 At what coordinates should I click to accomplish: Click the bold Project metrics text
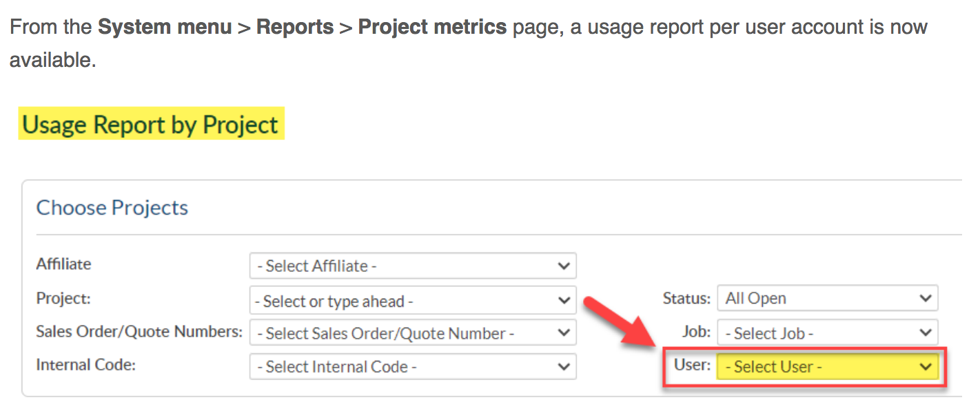pos(433,28)
